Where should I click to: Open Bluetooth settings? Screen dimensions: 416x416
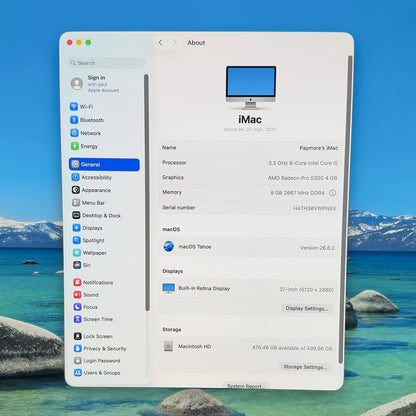(x=87, y=120)
